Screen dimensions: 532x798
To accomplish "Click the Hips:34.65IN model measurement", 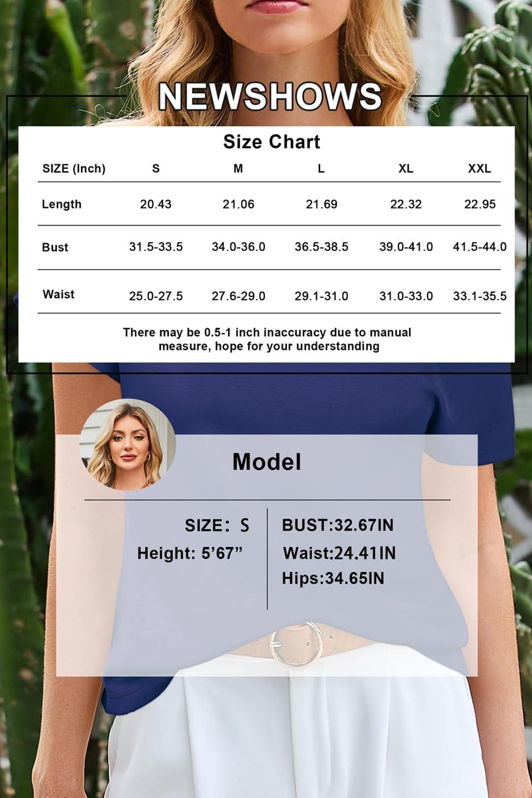I will (333, 578).
